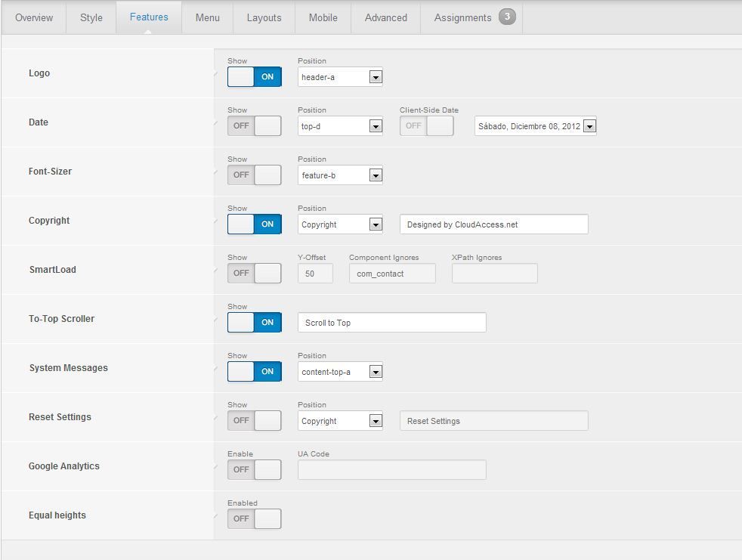Turn off To-Top Scroller toggle
Viewport: 742px width, 560px height.
tap(255, 323)
